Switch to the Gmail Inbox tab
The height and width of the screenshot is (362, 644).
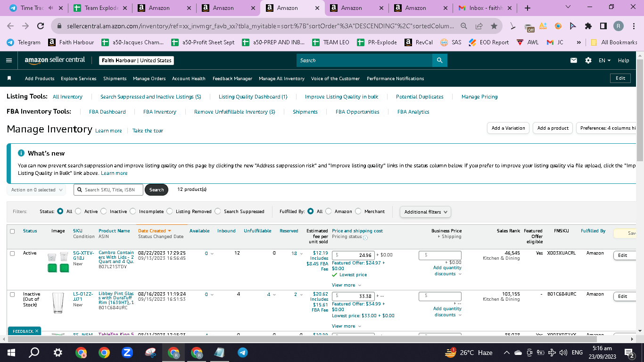485,8
